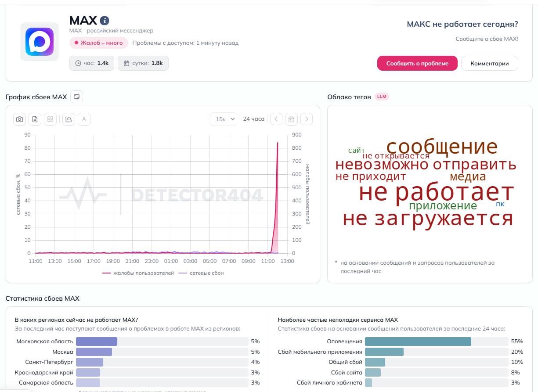The width and height of the screenshot is (538, 392).
Task: Toggle the user complaints person icon
Action: tap(84, 119)
